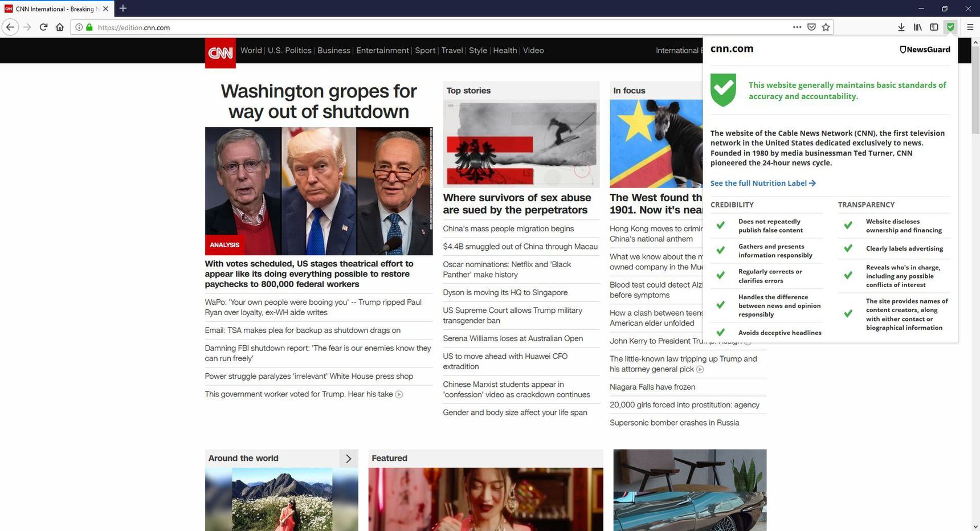Play video icon beside attorney general pick
The height and width of the screenshot is (531, 980).
click(x=700, y=369)
